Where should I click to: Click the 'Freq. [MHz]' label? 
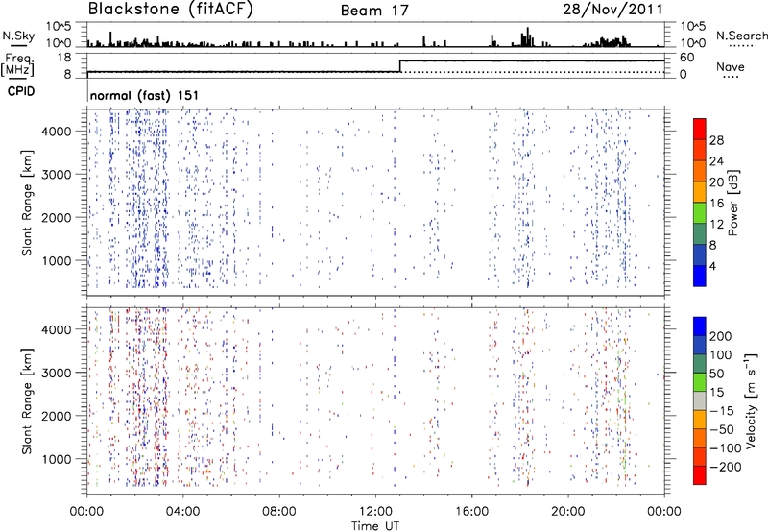18,64
